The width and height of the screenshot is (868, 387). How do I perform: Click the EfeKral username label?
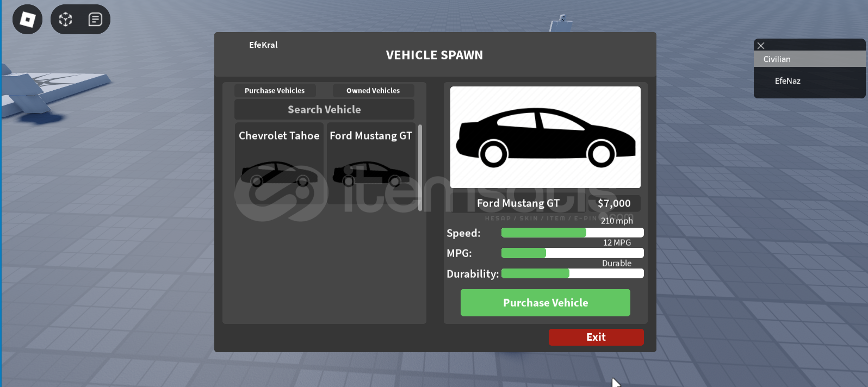(x=263, y=45)
